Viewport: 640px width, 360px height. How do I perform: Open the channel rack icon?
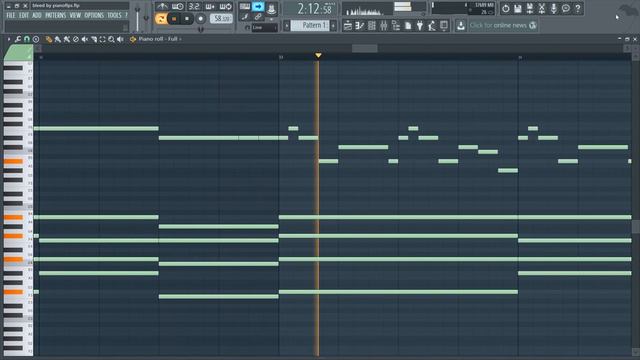(x=372, y=26)
